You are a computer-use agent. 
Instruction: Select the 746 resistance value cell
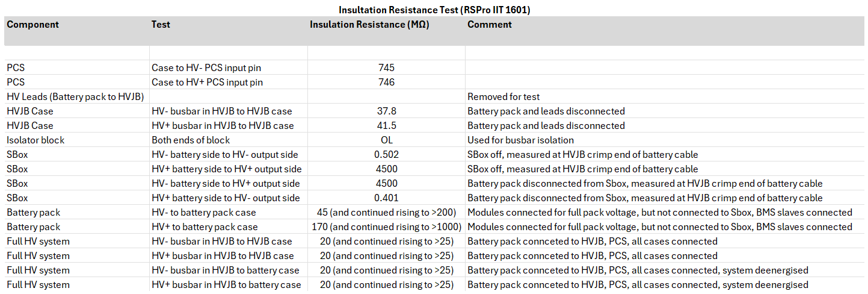tap(386, 82)
